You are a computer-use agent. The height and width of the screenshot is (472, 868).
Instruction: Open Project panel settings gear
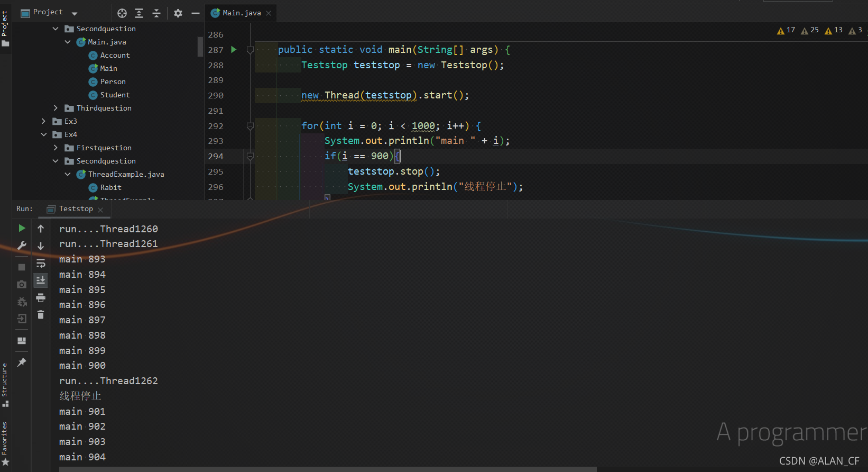[178, 13]
